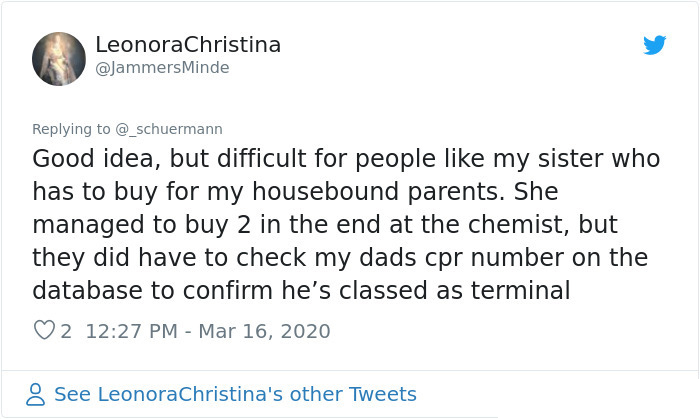Like the tweet with the heart icon
Viewport: 700px width, 419px height.
click(44, 330)
